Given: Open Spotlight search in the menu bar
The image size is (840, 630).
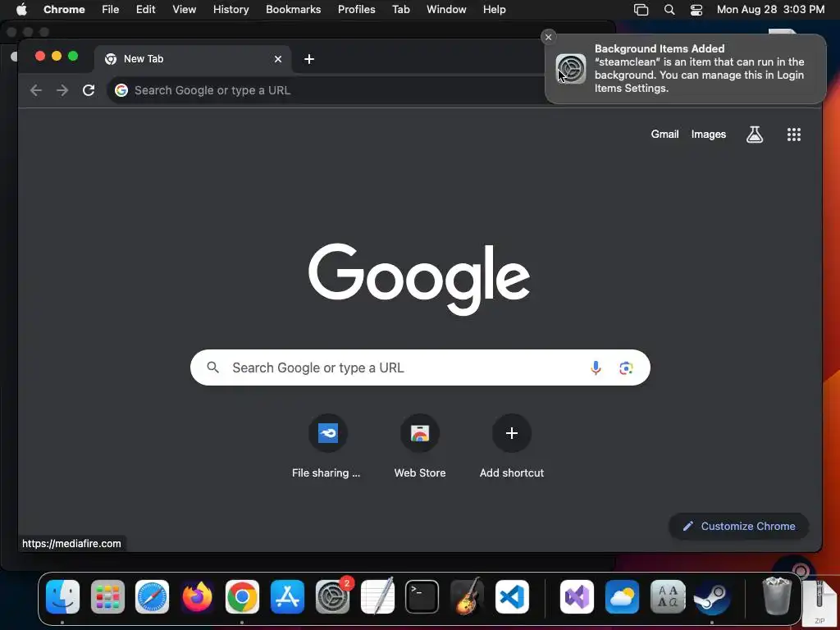Looking at the screenshot, I should pos(669,9).
